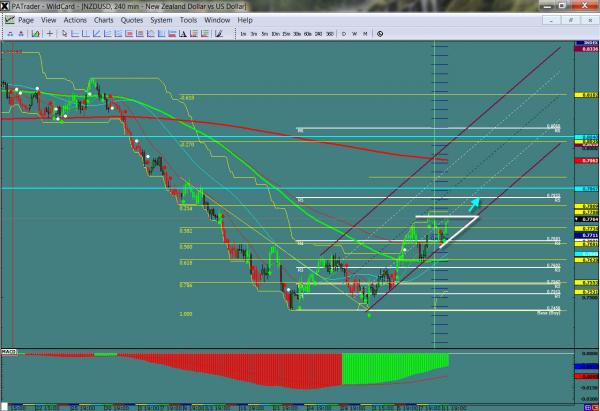Expand the Actions menu
Viewport: 600px width, 411px height.
pyautogui.click(x=74, y=19)
